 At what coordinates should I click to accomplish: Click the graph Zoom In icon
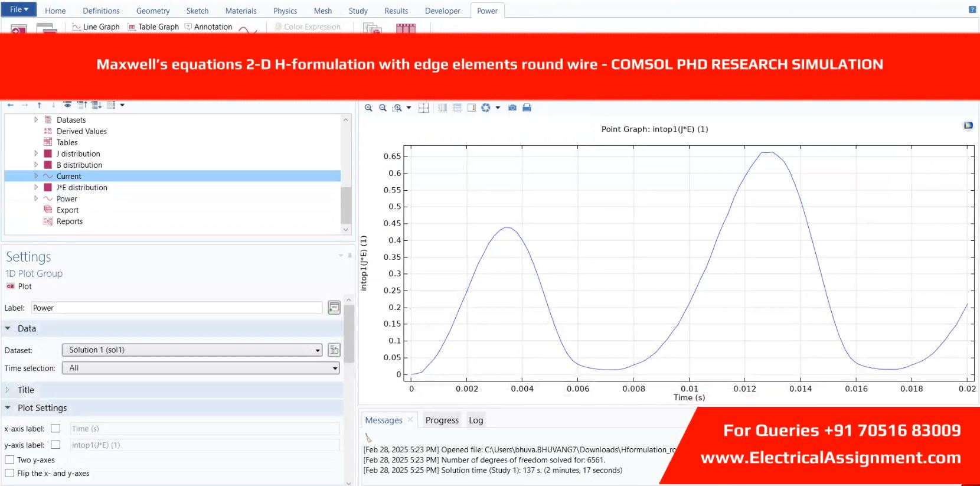pos(368,107)
